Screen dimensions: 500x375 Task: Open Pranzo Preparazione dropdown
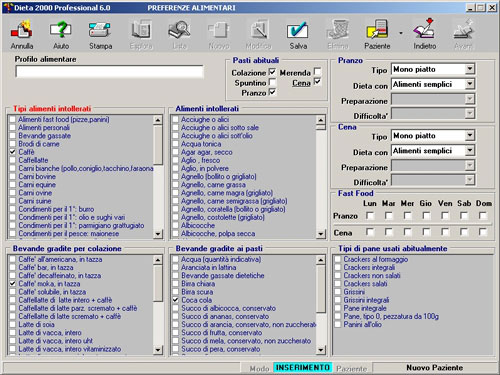coord(469,99)
